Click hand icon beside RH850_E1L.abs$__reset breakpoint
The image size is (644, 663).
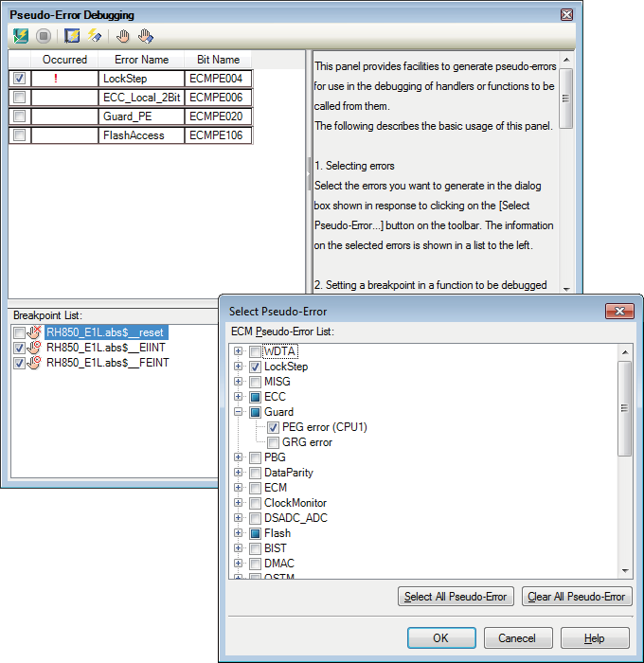click(35, 332)
